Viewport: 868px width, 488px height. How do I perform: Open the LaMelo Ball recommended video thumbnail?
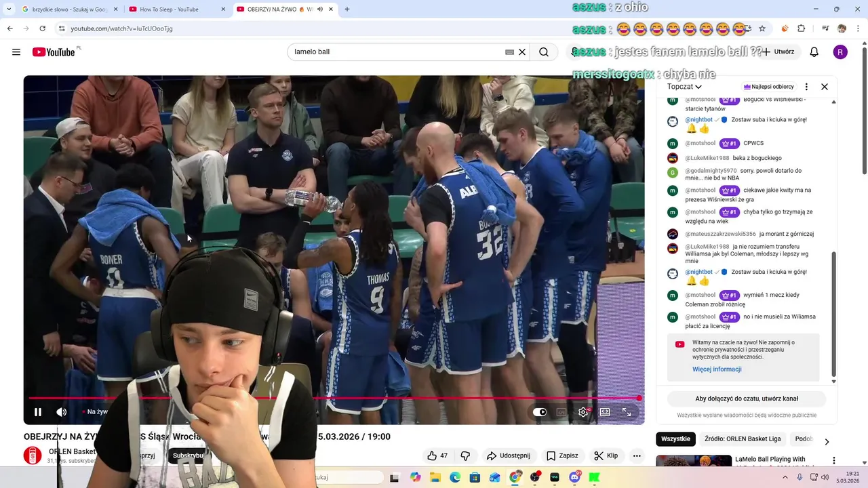[694, 461]
